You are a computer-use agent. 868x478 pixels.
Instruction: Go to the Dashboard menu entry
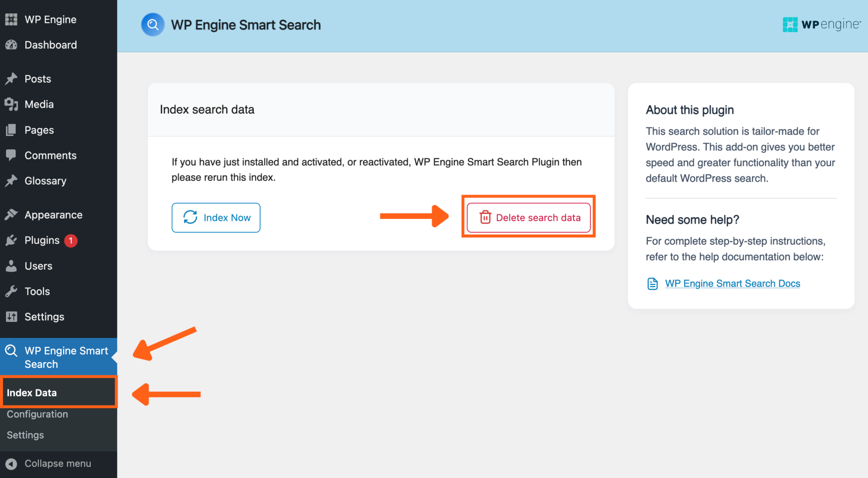(50, 45)
